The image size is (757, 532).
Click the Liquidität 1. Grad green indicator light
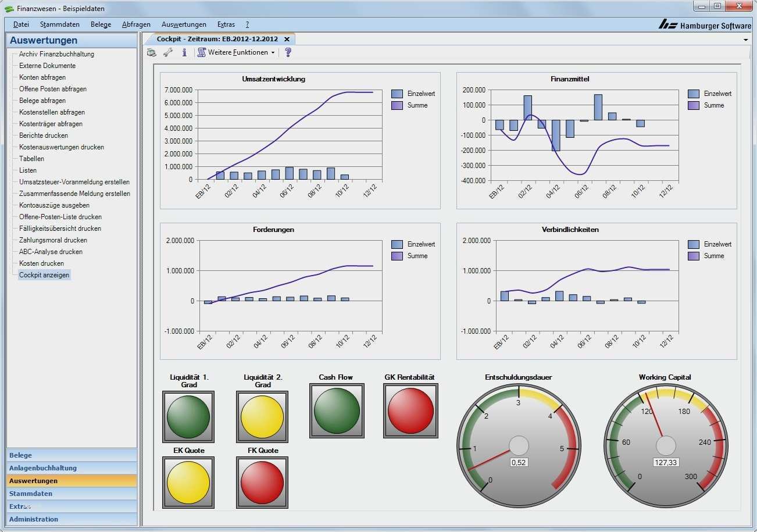tap(188, 417)
